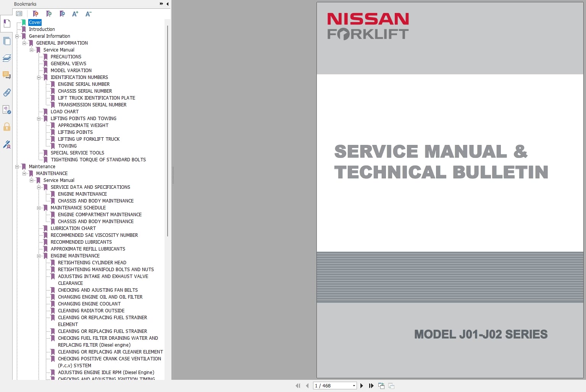586x392 pixels.
Task: Open LIFTING UP FORKLIFT TRUCK bookmark
Action: click(89, 139)
